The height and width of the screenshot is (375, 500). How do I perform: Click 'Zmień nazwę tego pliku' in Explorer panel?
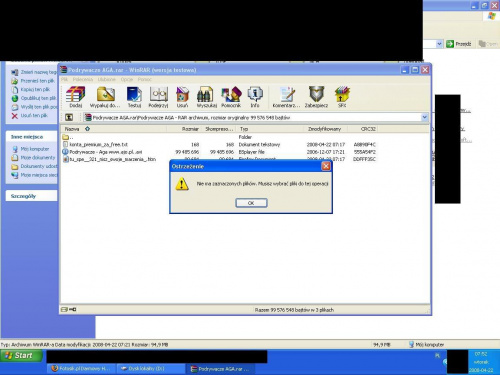(34, 72)
